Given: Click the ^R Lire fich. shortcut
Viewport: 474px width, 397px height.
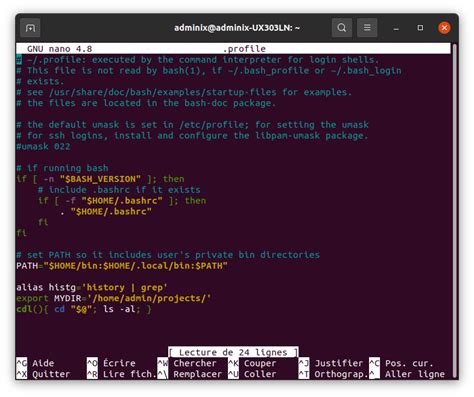Looking at the screenshot, I should pyautogui.click(x=122, y=374).
